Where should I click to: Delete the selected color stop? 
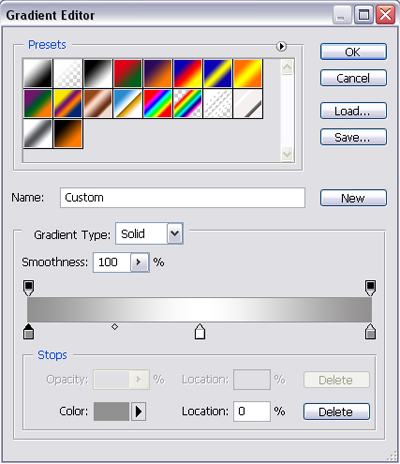pos(336,412)
